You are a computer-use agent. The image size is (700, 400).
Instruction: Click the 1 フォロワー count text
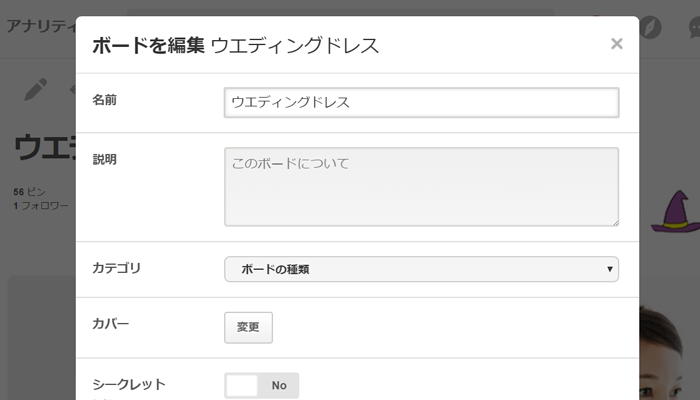tap(41, 206)
